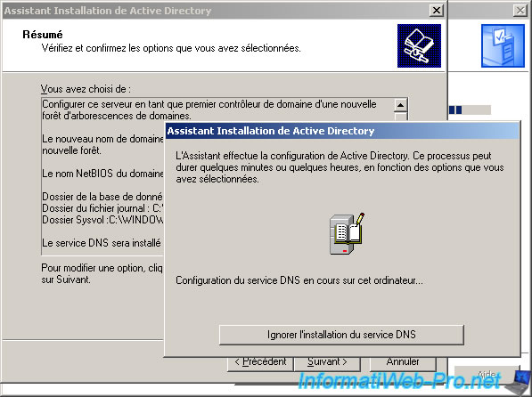Click the 'Configurer ce serveur' summary text

pos(209,109)
